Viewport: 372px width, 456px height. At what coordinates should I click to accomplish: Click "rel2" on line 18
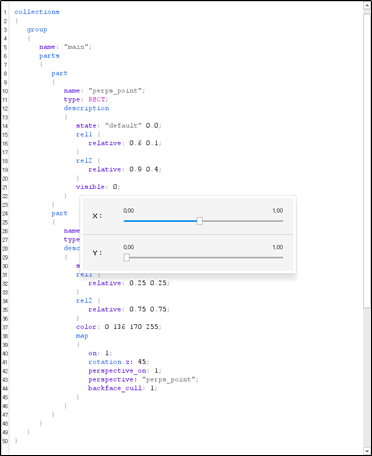[84, 161]
